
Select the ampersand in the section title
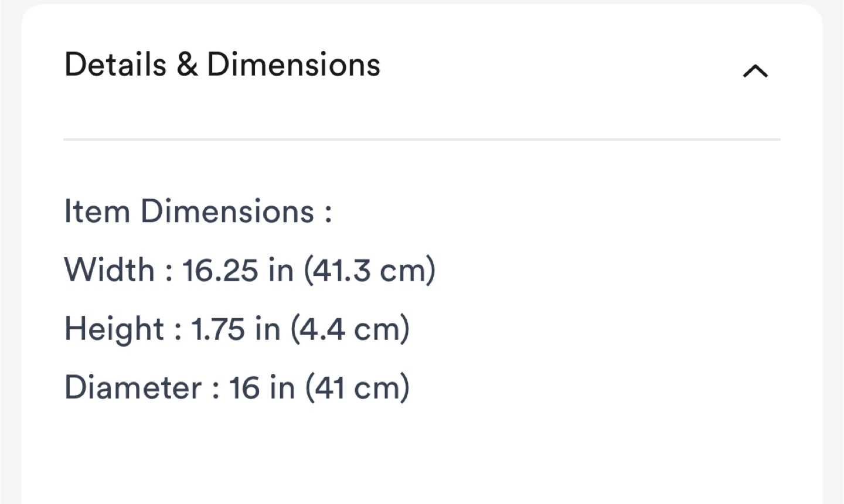tap(187, 64)
